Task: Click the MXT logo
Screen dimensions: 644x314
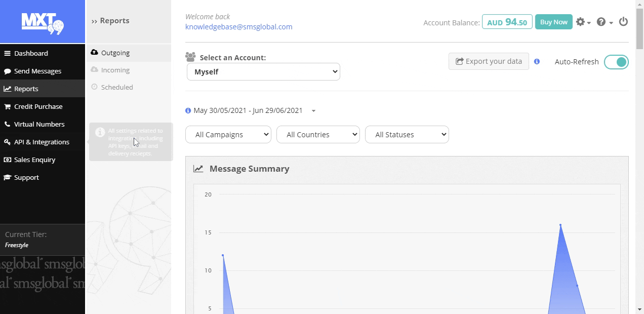Action: [43, 23]
